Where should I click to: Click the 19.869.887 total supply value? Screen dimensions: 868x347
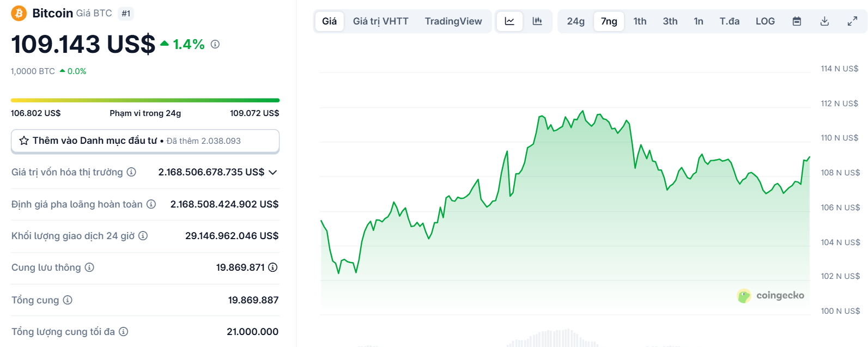(253, 300)
